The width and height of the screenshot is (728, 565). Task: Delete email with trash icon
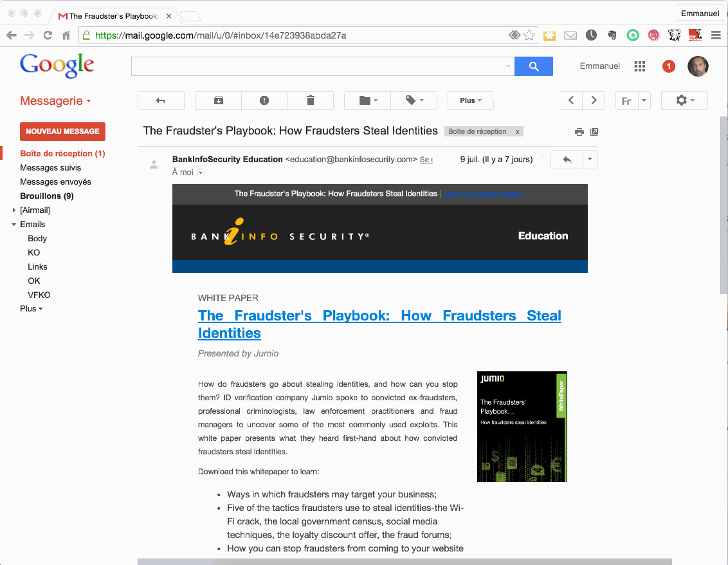click(311, 100)
